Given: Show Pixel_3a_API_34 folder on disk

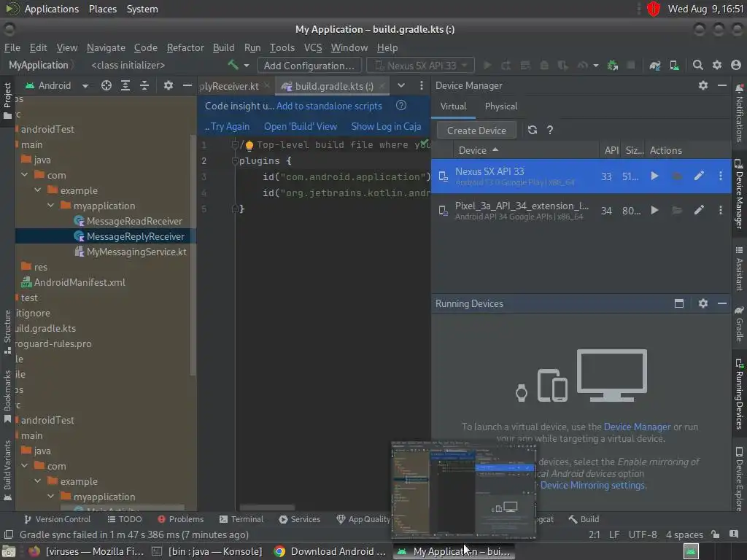Looking at the screenshot, I should click(x=677, y=210).
